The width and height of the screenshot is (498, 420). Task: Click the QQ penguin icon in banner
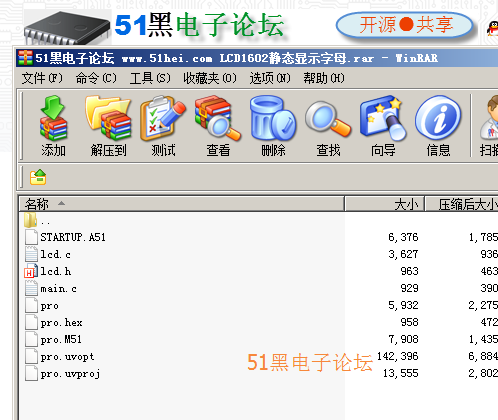click(492, 29)
